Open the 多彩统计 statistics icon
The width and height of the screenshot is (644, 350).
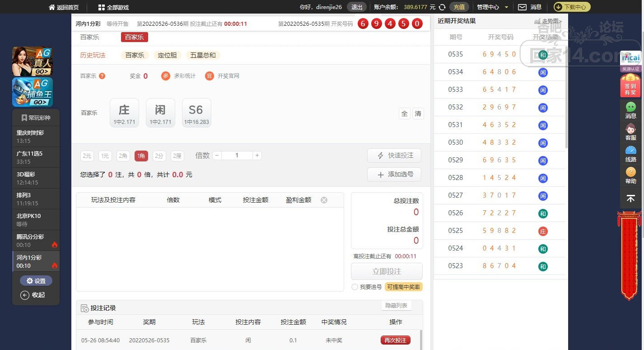166,76
